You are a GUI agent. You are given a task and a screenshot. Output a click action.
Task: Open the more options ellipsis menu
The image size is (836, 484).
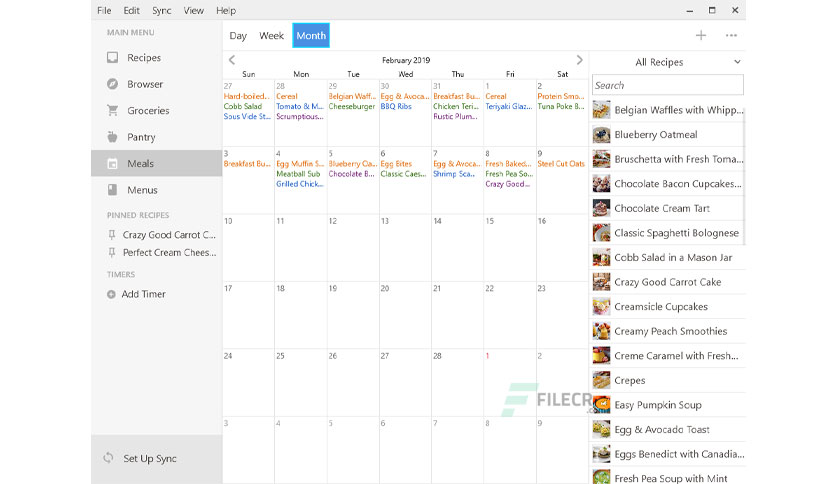click(x=731, y=35)
